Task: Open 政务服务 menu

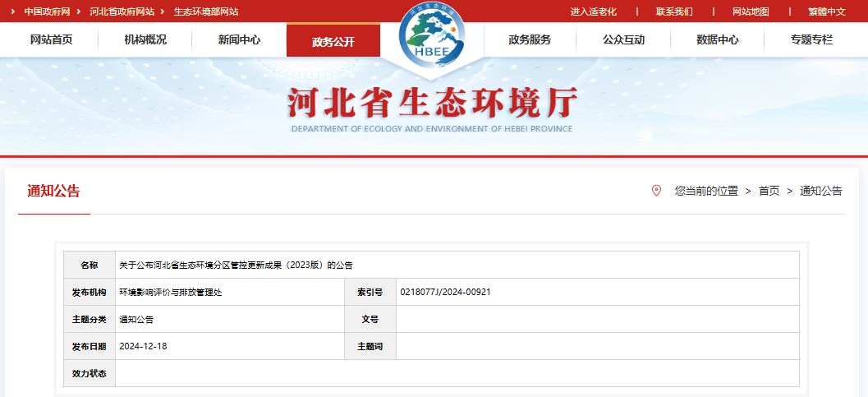Action: pos(530,40)
